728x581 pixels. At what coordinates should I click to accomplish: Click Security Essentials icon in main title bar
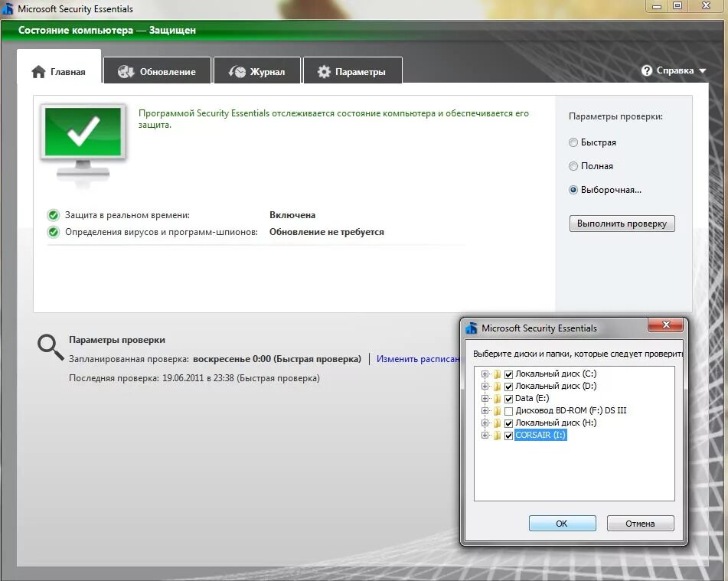coord(8,8)
